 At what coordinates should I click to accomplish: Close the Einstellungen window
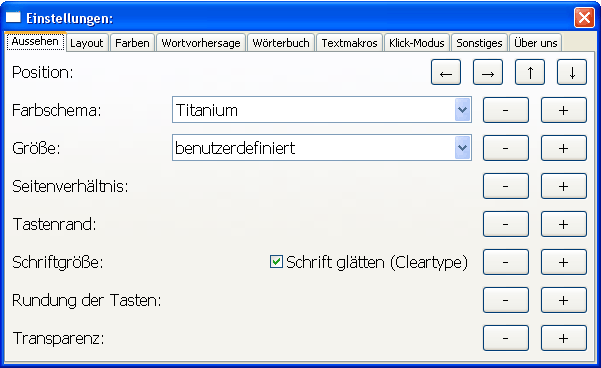(584, 18)
